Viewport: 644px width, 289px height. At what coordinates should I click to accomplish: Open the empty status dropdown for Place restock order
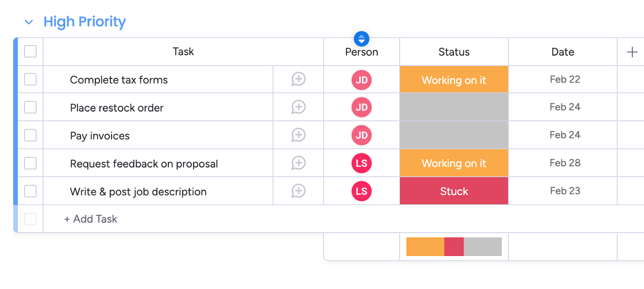coord(454,107)
